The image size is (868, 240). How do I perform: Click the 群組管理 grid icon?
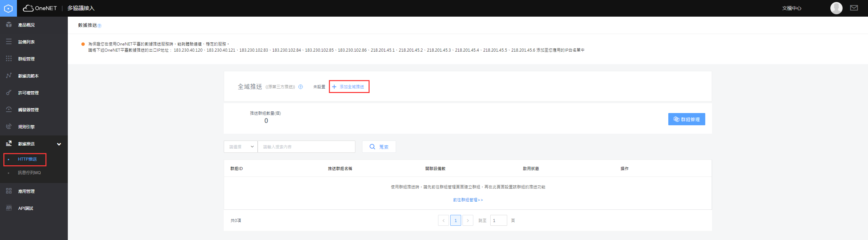click(x=9, y=59)
